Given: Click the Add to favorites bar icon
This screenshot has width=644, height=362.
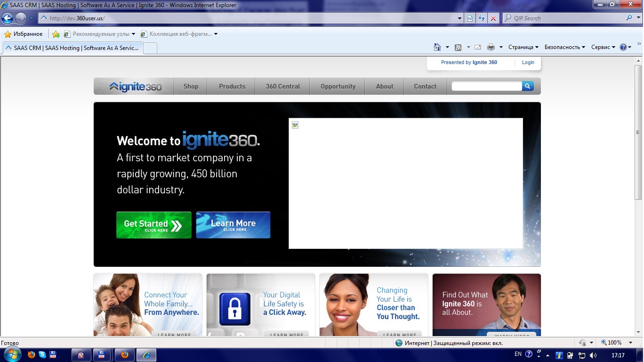Looking at the screenshot, I should 56,34.
